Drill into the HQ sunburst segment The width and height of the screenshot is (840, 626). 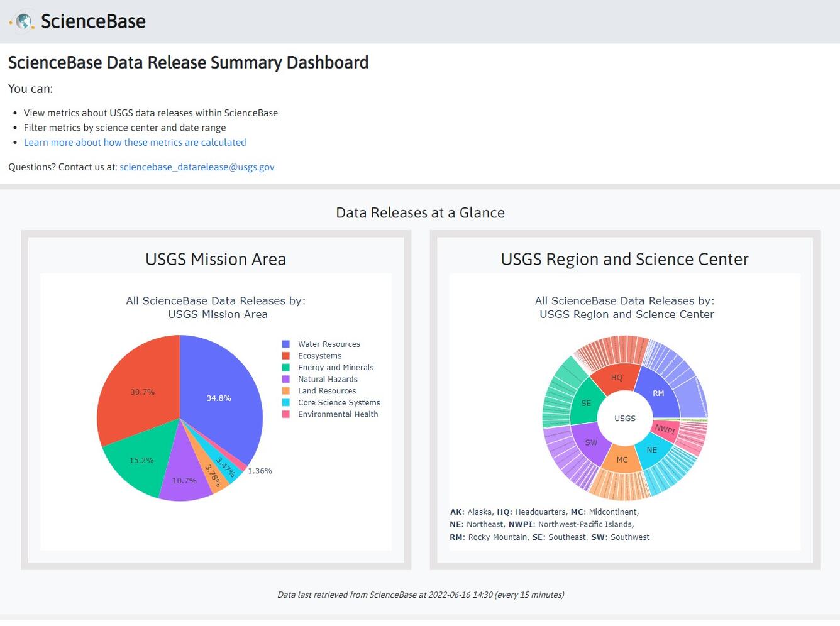pyautogui.click(x=616, y=378)
